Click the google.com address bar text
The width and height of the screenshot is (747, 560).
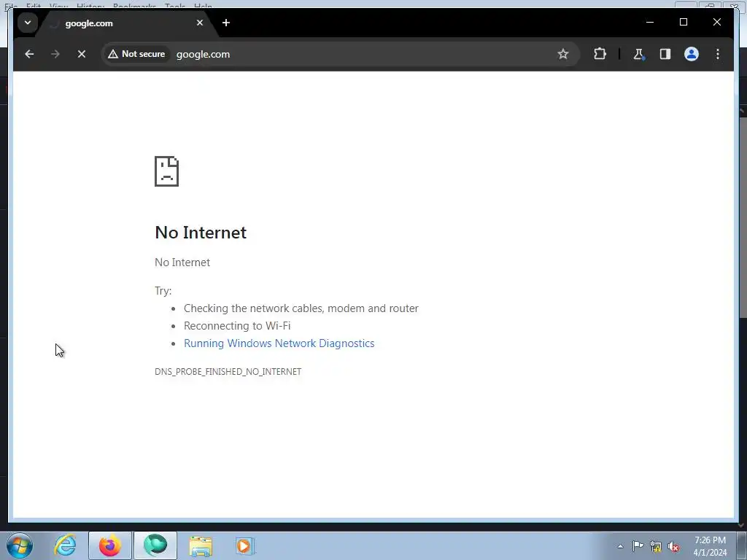click(x=203, y=54)
